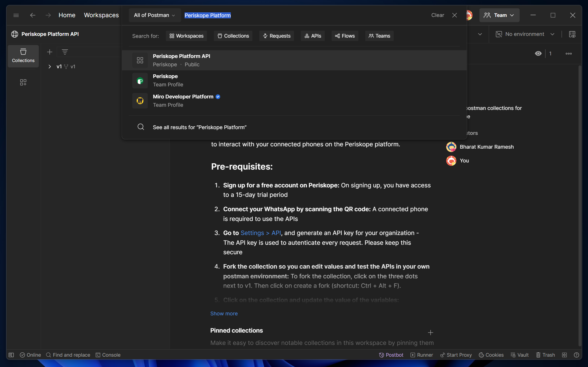Click the workspace globe icon
This screenshot has width=588, height=367.
coord(15,34)
